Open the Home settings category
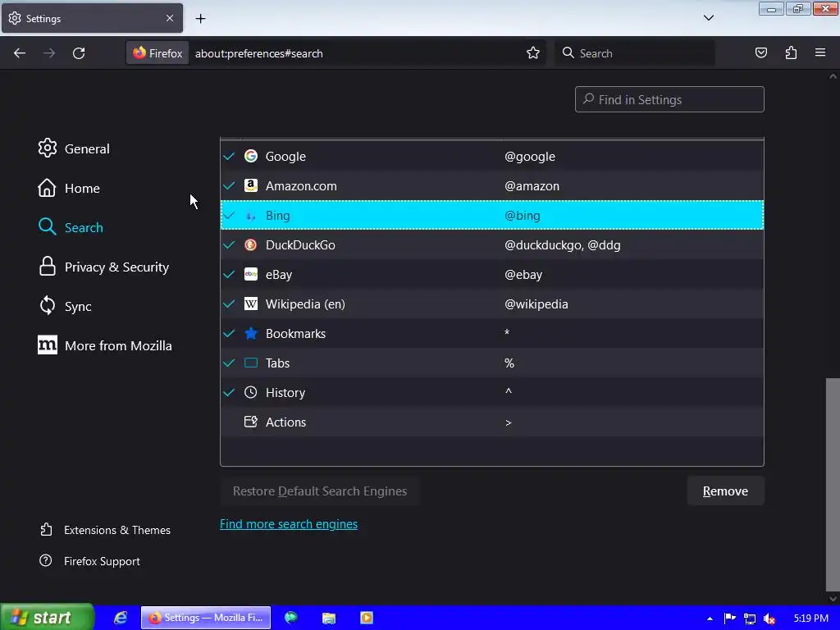840x630 pixels. coord(69,188)
